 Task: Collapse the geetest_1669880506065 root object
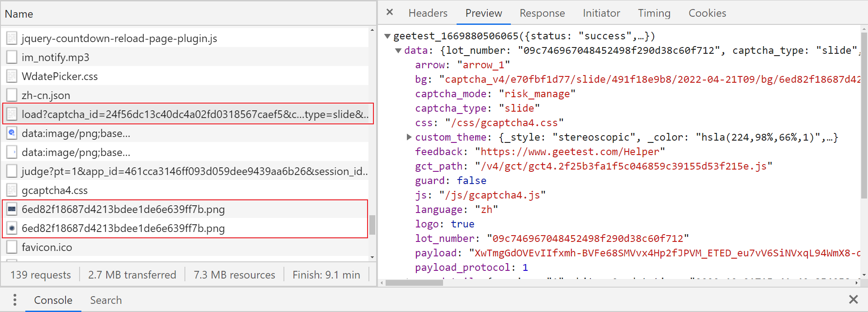[x=387, y=36]
